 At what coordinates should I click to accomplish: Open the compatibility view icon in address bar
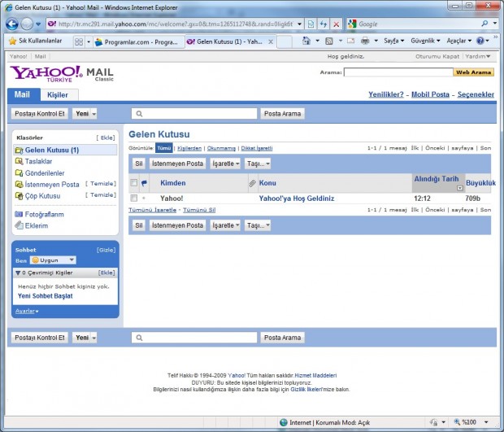pos(311,24)
